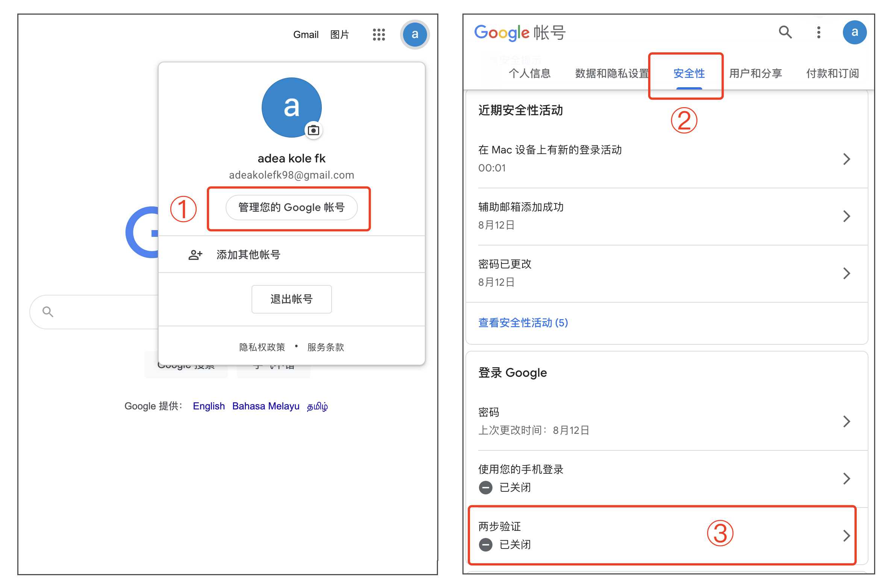Open the Google apps grid launcher
Image resolution: width=891 pixels, height=588 pixels.
pos(379,35)
